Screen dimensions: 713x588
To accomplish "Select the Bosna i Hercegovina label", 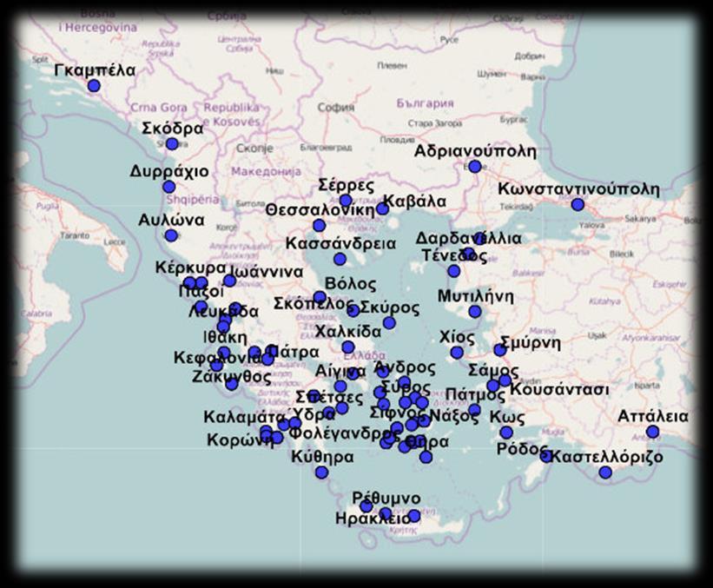I will tap(97, 23).
